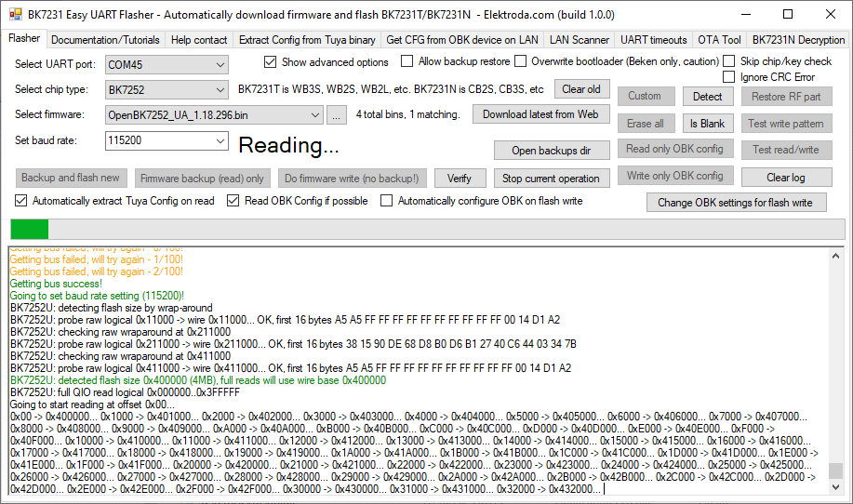
Task: Open the Help contact tab
Action: point(198,40)
